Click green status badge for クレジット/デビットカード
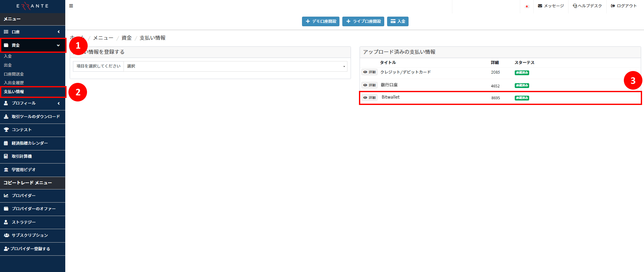644x272 pixels. click(522, 73)
